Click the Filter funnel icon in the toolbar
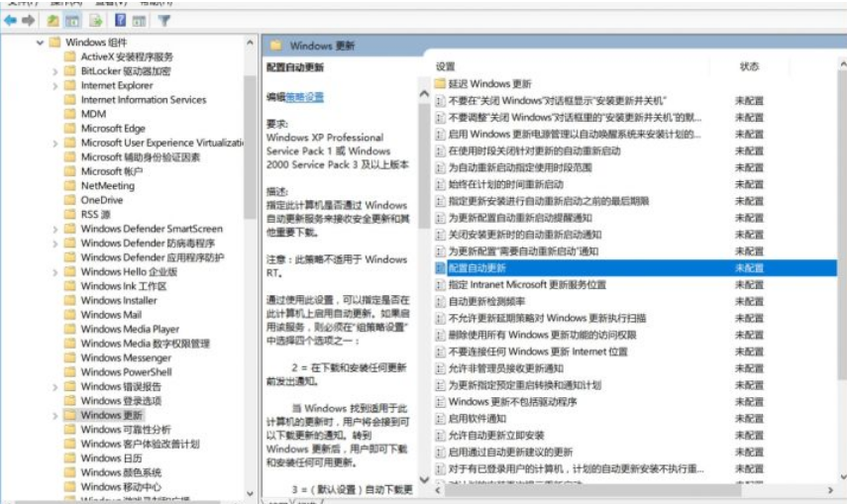The height and width of the screenshot is (504, 847). click(163, 20)
